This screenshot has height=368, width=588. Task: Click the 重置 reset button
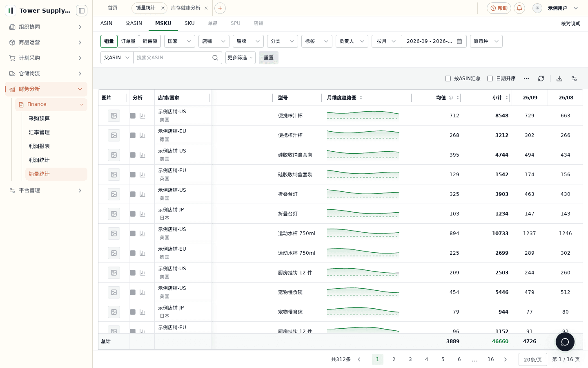[x=269, y=58]
